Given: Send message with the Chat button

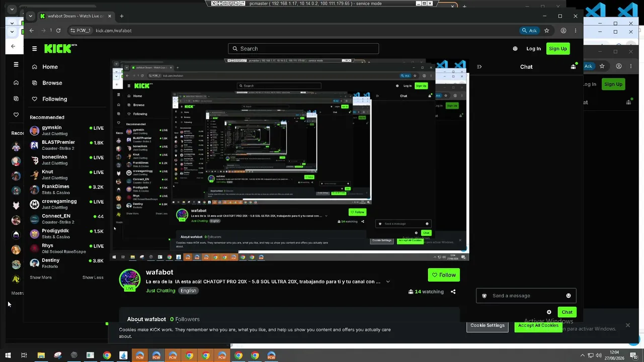Looking at the screenshot, I should tap(567, 312).
